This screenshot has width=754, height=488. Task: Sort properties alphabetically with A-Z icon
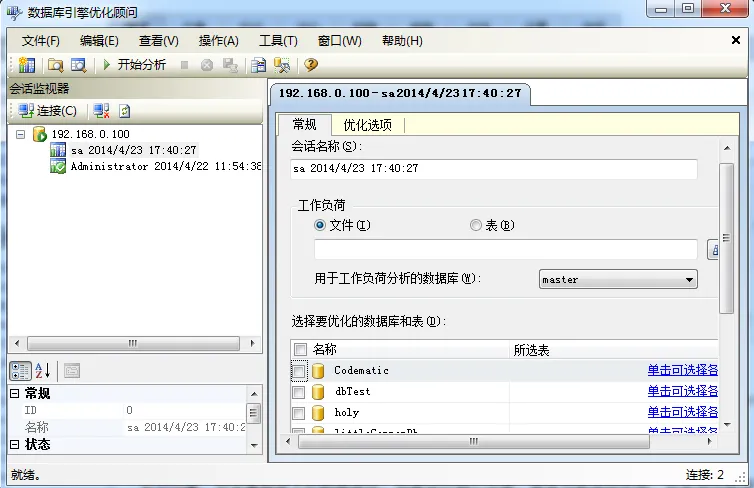pyautogui.click(x=43, y=371)
